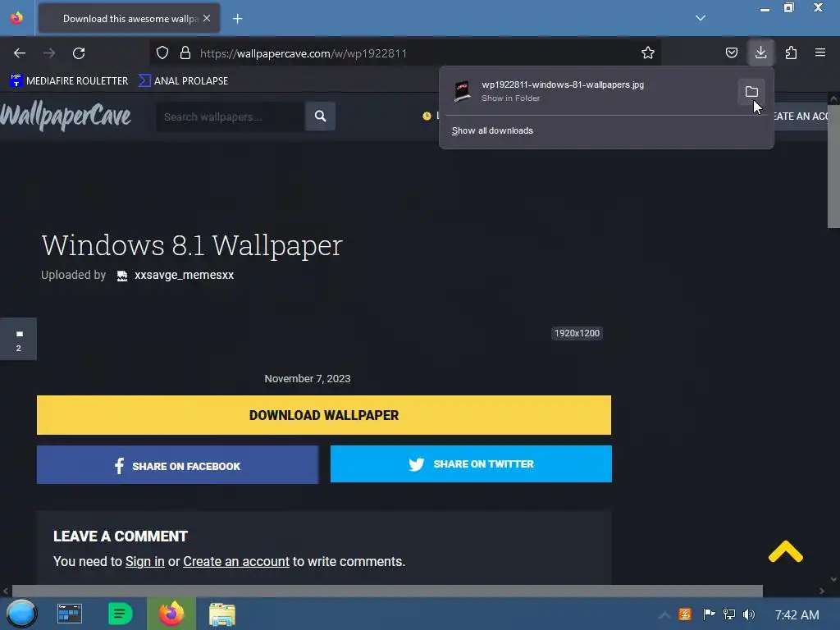Click the magnifier search button
The height and width of the screenshot is (630, 840).
click(x=321, y=116)
